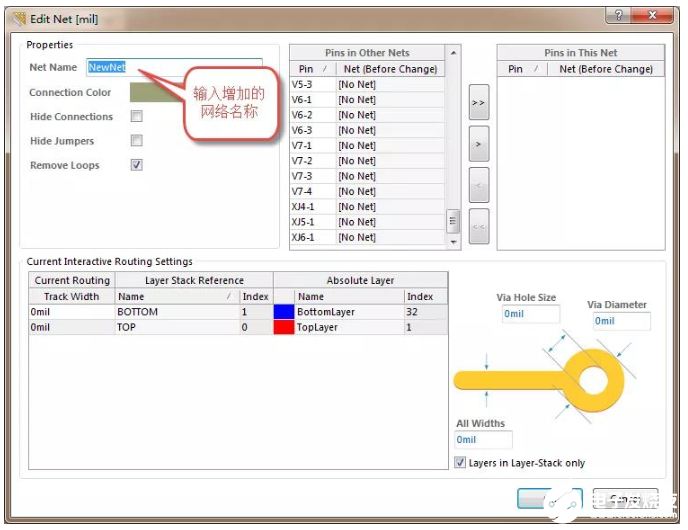
Task: Remove all pins with << button
Action: click(479, 226)
